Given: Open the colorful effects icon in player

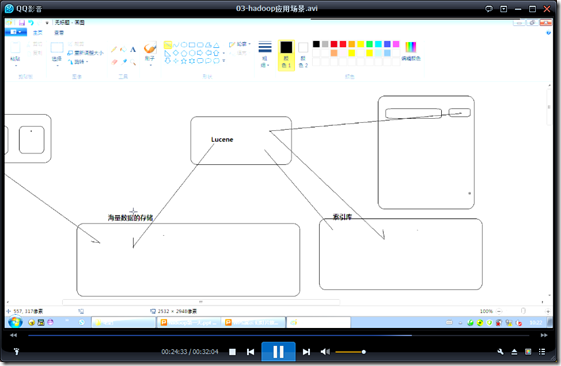Looking at the screenshot, I should coord(528,352).
